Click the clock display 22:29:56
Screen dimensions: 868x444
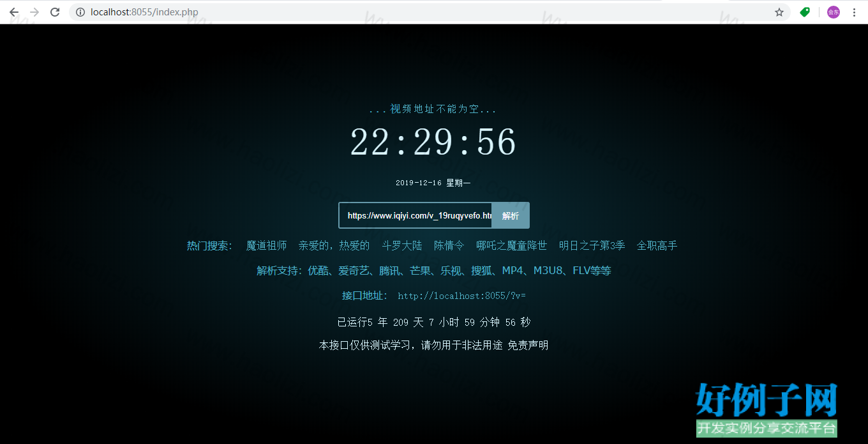[433, 142]
